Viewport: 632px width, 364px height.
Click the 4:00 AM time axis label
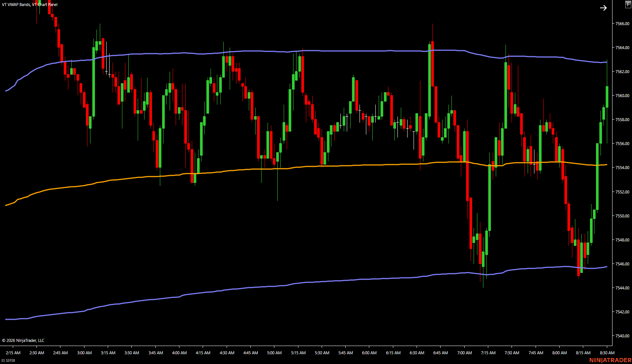pyautogui.click(x=179, y=353)
